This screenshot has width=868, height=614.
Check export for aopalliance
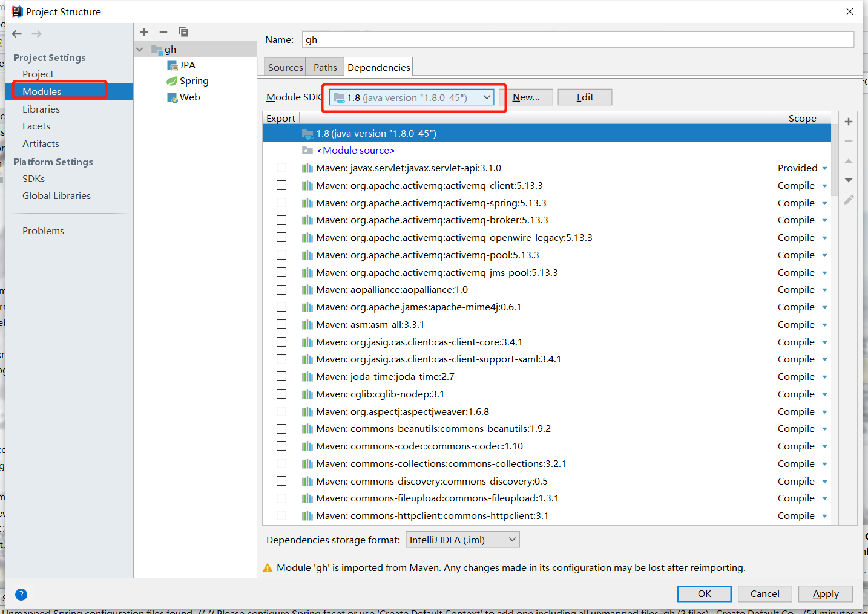(x=281, y=289)
